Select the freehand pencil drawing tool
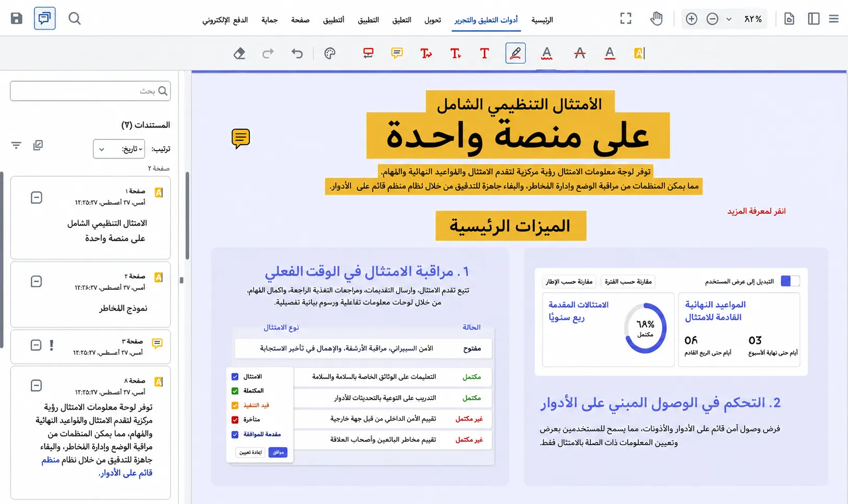 click(x=515, y=53)
